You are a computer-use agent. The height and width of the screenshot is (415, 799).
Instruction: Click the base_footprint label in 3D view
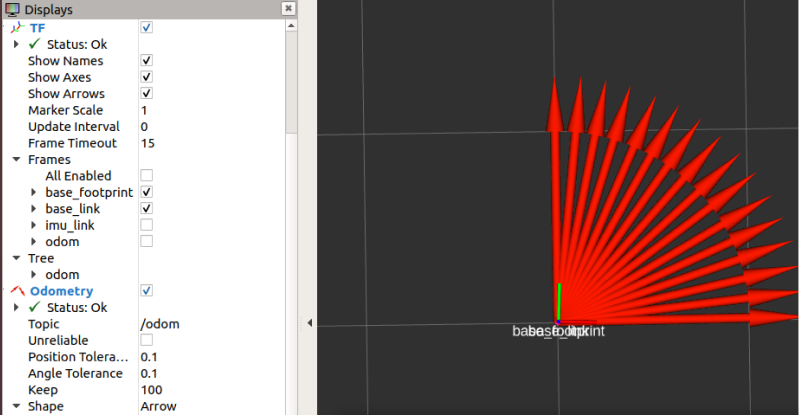tap(567, 331)
